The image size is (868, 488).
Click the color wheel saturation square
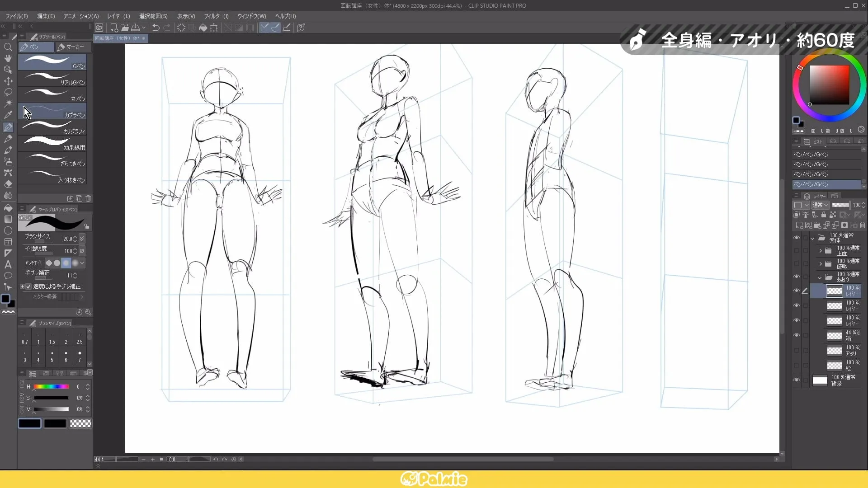(829, 84)
